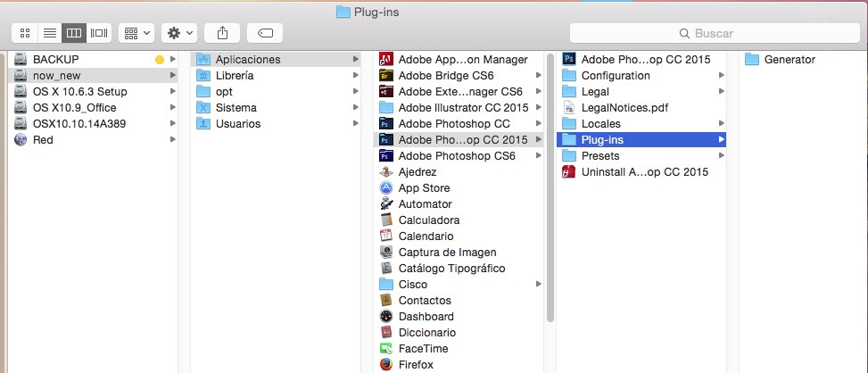Select the Cisco folder
Viewport: 868px width, 373px height.
pyautogui.click(x=459, y=284)
